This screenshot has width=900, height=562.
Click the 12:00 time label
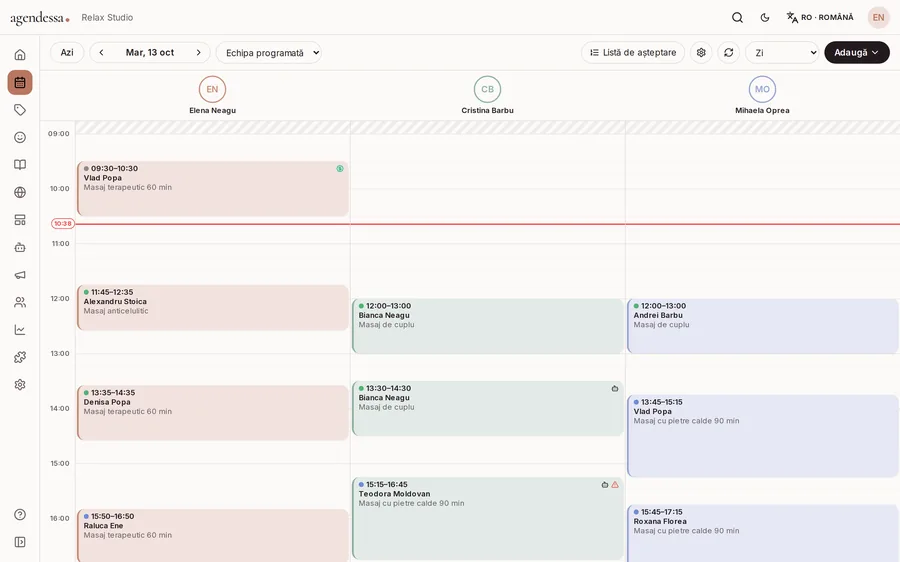click(x=60, y=299)
